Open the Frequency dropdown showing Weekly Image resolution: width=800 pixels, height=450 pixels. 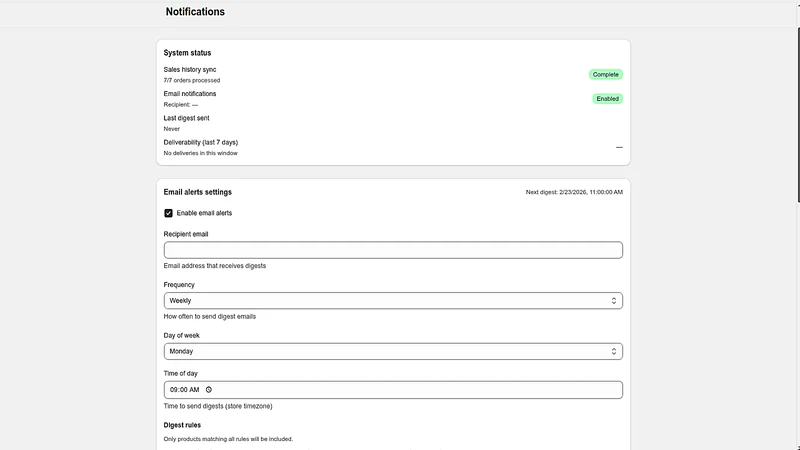[x=393, y=301]
